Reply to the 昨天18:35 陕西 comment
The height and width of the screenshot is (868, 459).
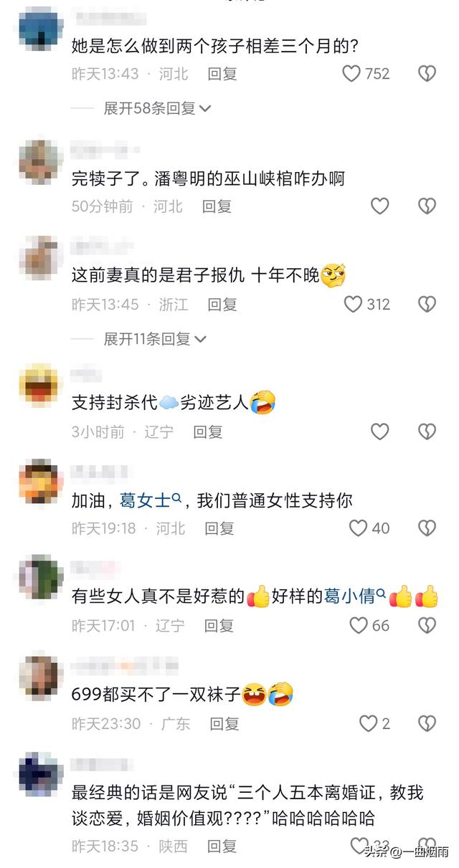click(x=222, y=846)
